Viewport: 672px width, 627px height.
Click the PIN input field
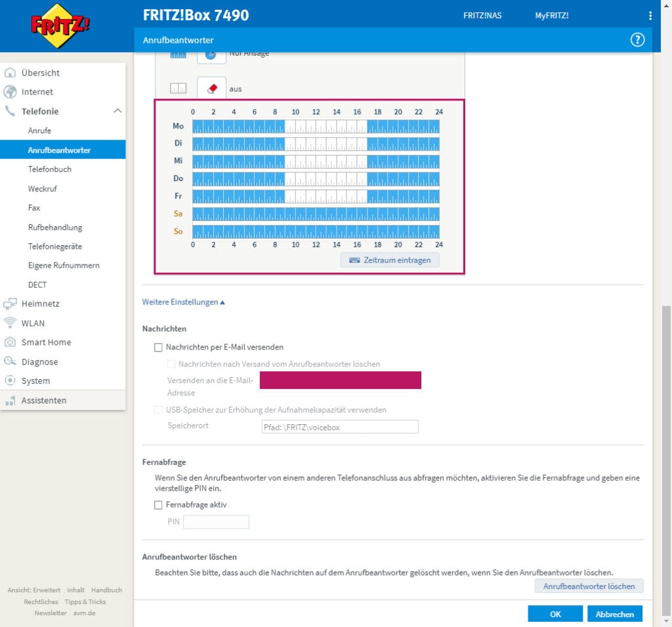coord(216,522)
